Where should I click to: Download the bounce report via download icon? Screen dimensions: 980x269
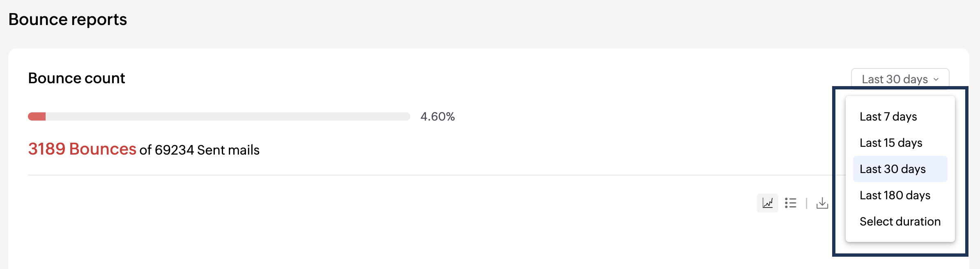(822, 203)
